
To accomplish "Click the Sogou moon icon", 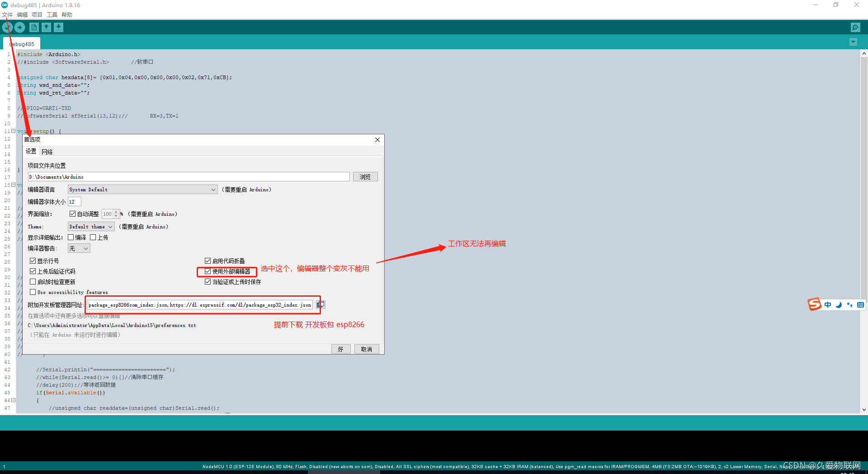I will [x=839, y=305].
